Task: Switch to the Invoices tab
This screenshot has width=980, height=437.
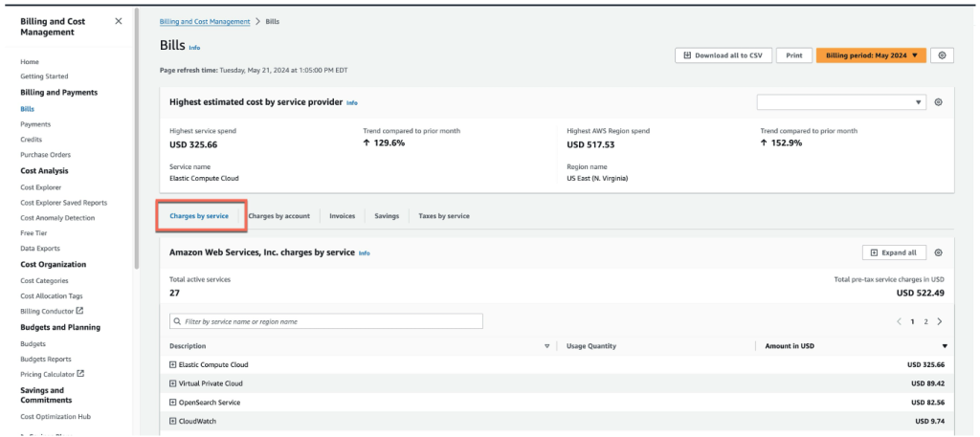Action: click(342, 216)
